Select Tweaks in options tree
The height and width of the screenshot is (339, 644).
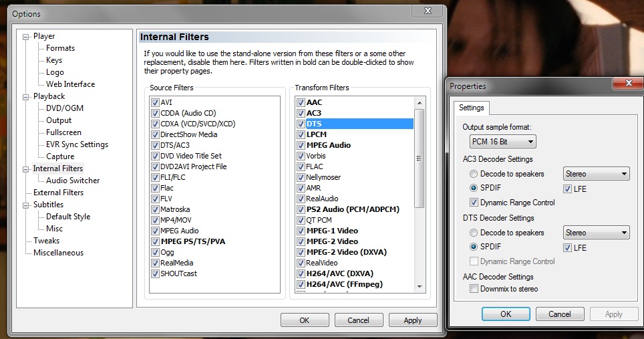click(46, 241)
